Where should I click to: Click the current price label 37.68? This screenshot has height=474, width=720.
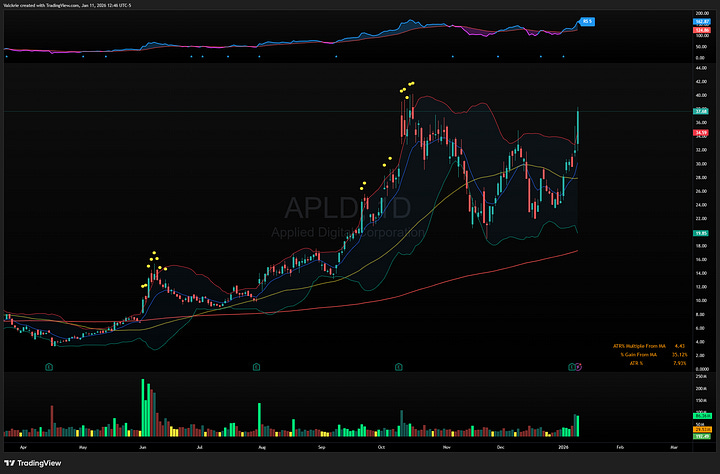pos(701,111)
